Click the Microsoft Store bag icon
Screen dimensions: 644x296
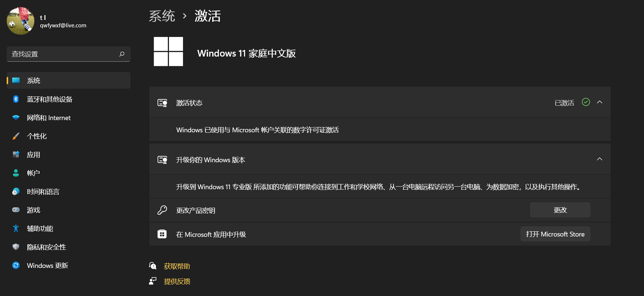[162, 234]
